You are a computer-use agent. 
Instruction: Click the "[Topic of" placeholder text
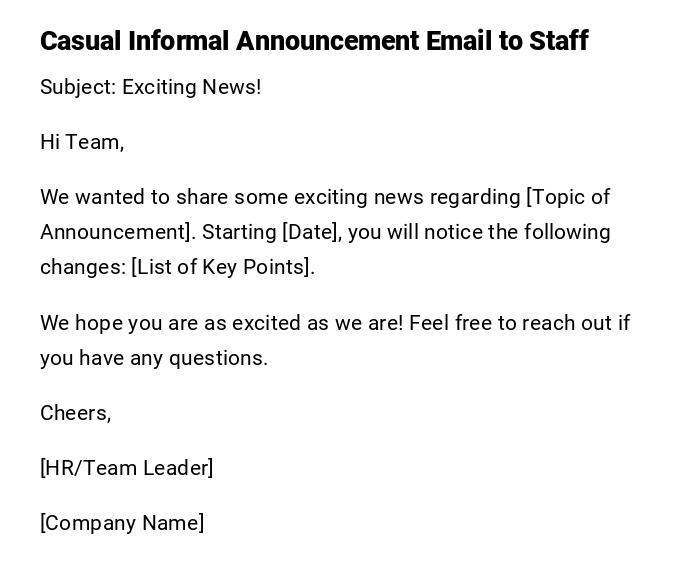568,197
